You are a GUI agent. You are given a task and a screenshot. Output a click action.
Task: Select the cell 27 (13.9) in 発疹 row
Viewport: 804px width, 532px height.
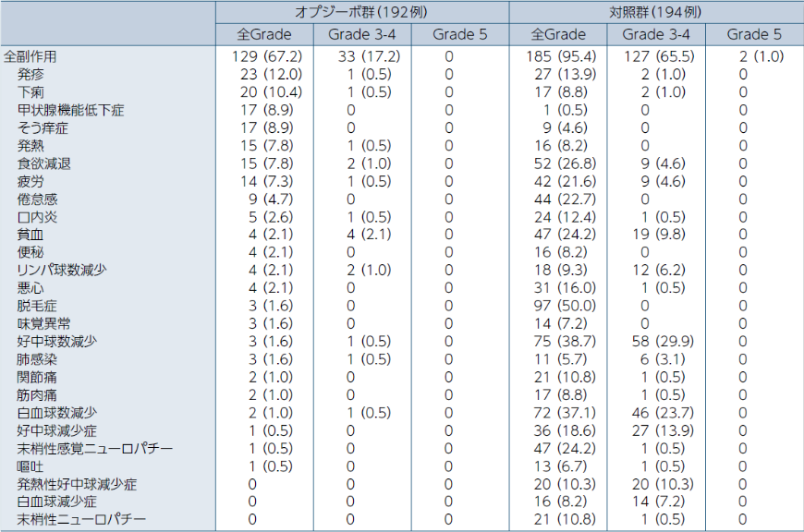566,74
